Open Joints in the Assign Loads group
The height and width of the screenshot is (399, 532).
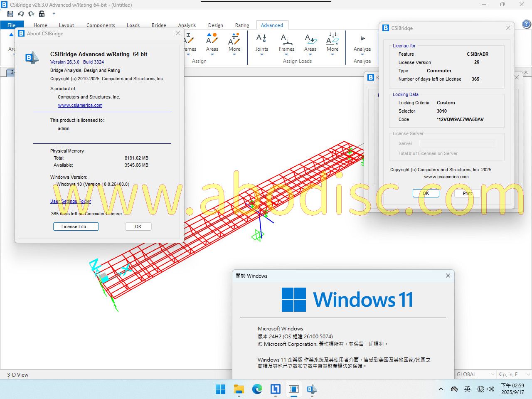261,43
